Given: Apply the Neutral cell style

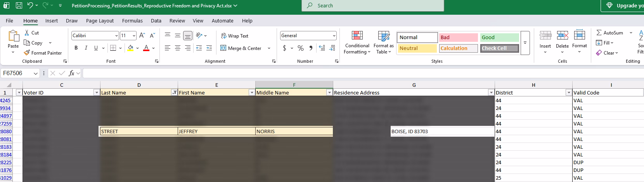Looking at the screenshot, I should (x=417, y=48).
